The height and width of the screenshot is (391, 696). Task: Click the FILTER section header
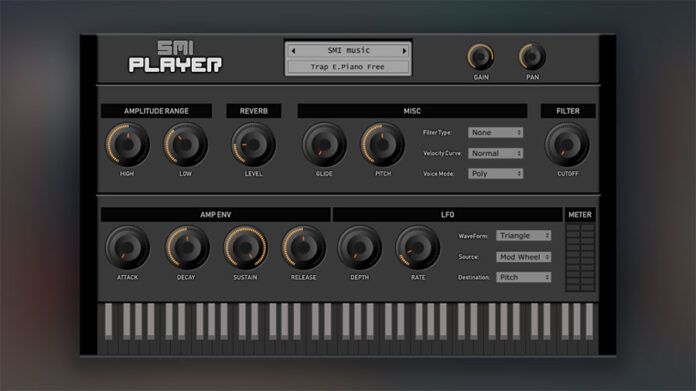568,111
